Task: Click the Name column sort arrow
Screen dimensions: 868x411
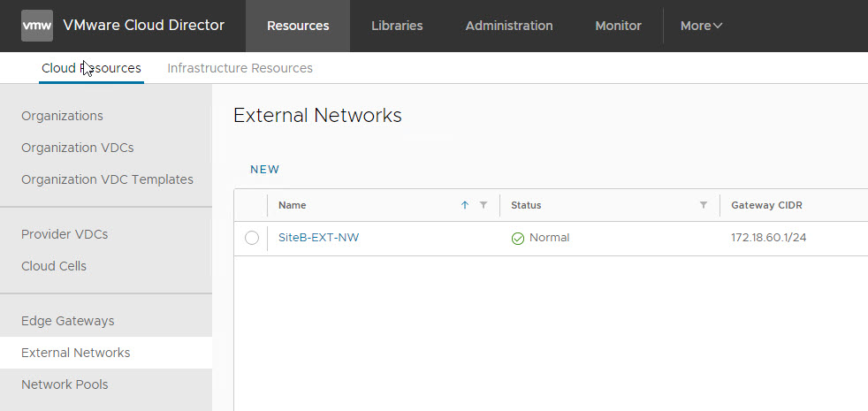Action: tap(465, 205)
